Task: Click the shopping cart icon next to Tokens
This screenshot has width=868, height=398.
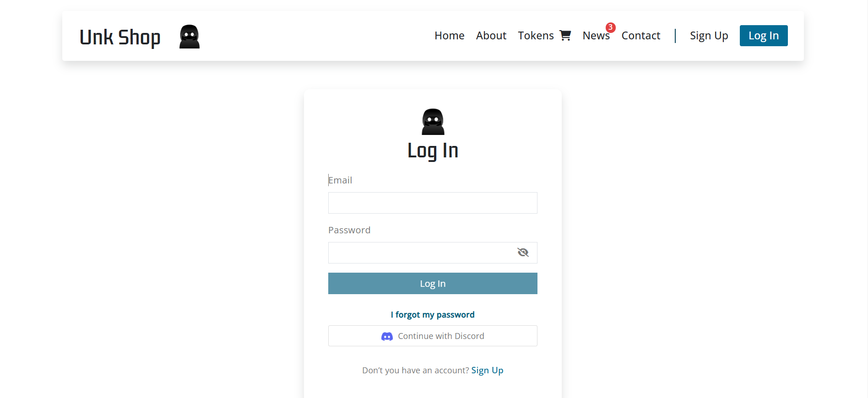Action: tap(565, 35)
